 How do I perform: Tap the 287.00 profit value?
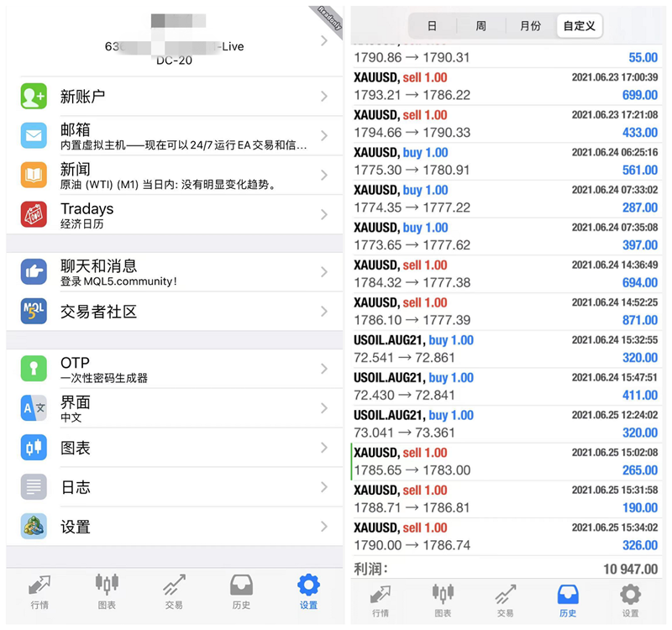pos(640,207)
